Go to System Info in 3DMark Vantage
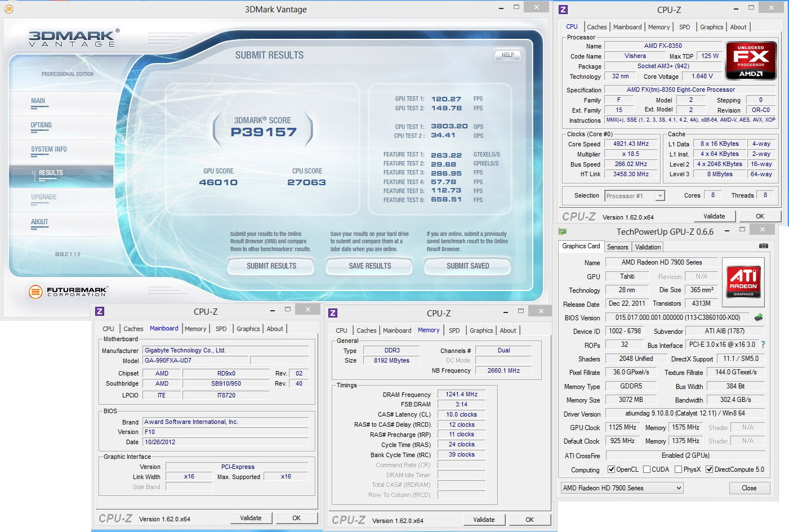The height and width of the screenshot is (532, 789). coord(49,149)
